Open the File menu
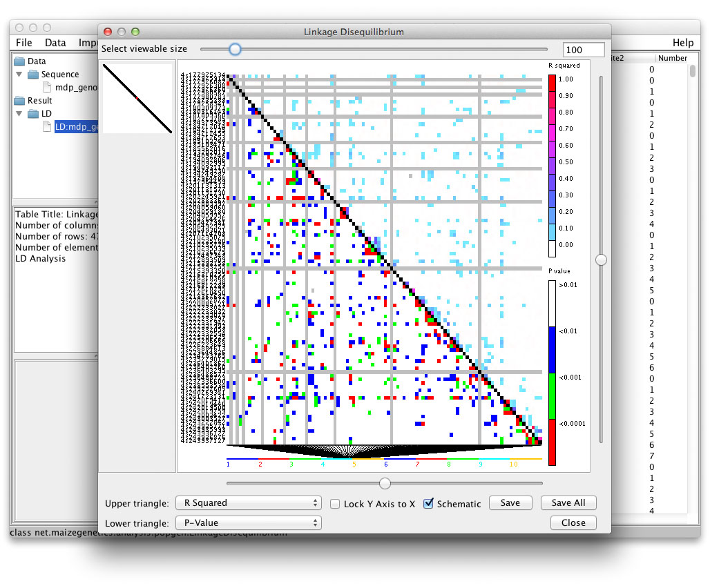710x588 pixels. (x=24, y=43)
